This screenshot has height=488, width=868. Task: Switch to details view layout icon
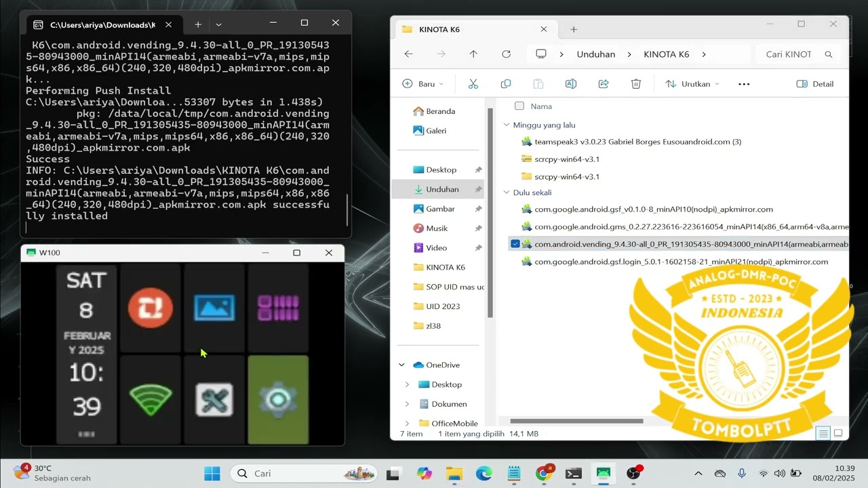(x=823, y=433)
